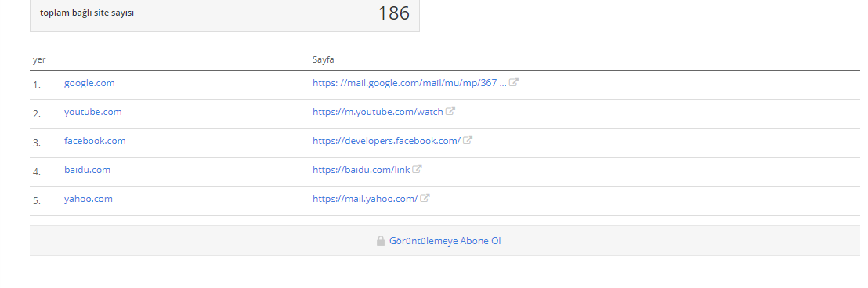Open the facebook.com site link

95,140
